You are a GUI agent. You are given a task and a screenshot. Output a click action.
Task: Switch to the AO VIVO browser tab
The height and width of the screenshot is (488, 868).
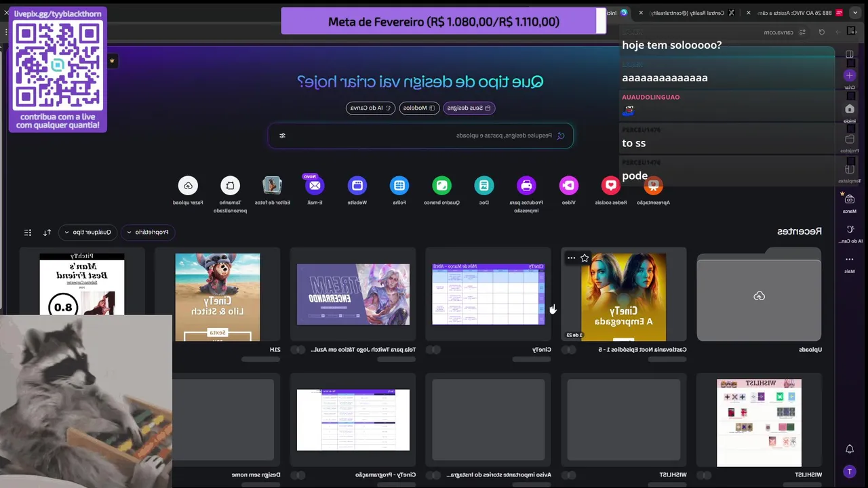coord(800,13)
